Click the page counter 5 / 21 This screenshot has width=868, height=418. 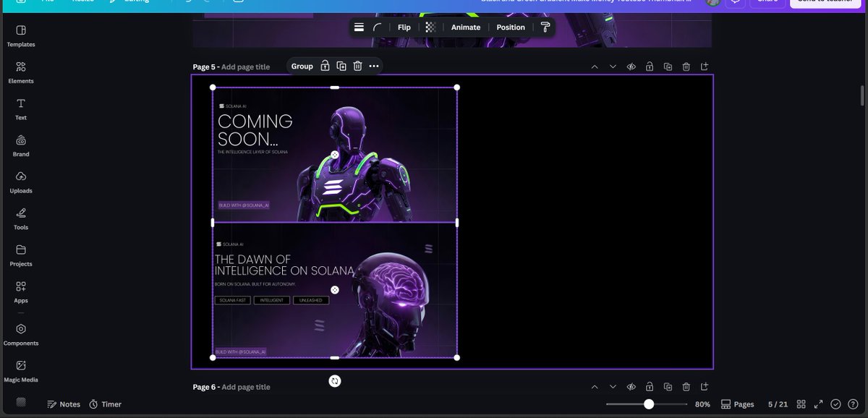point(778,404)
